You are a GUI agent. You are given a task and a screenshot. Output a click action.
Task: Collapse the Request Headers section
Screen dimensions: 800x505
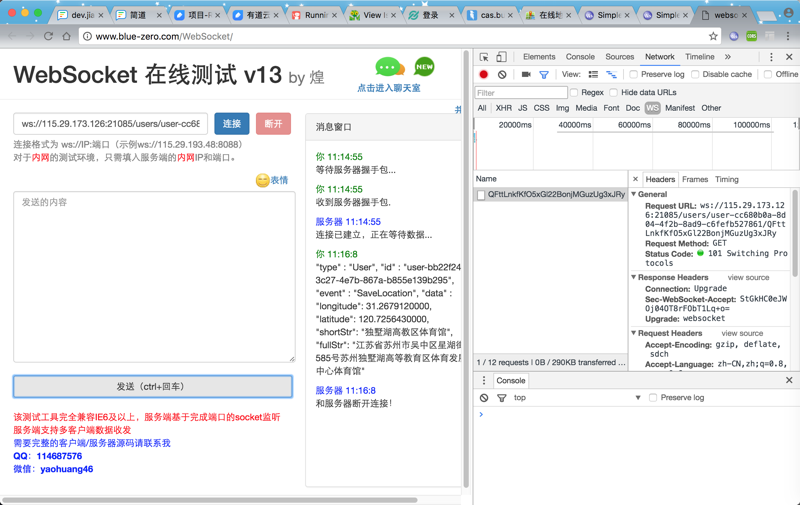[x=634, y=333]
